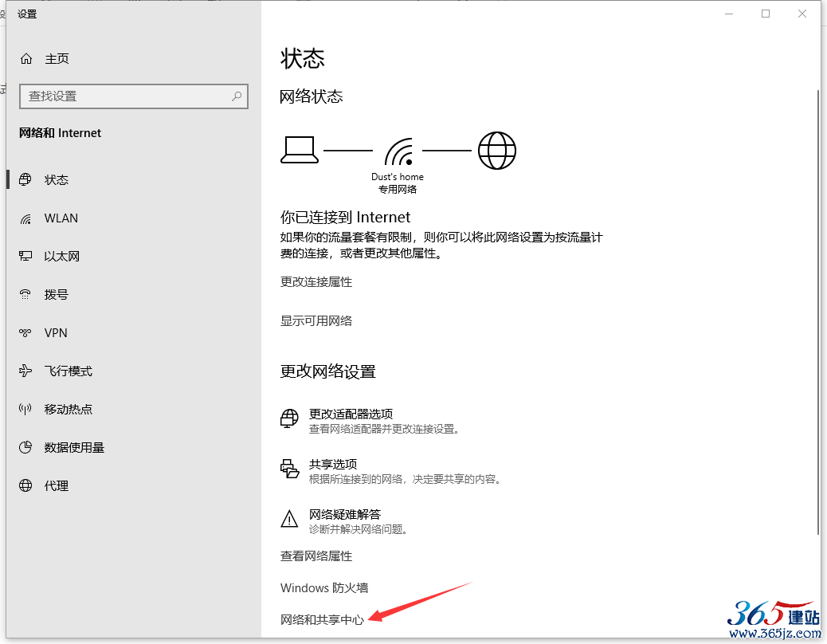827x644 pixels.
Task: Click the Home (主页) house icon
Action: coord(26,59)
